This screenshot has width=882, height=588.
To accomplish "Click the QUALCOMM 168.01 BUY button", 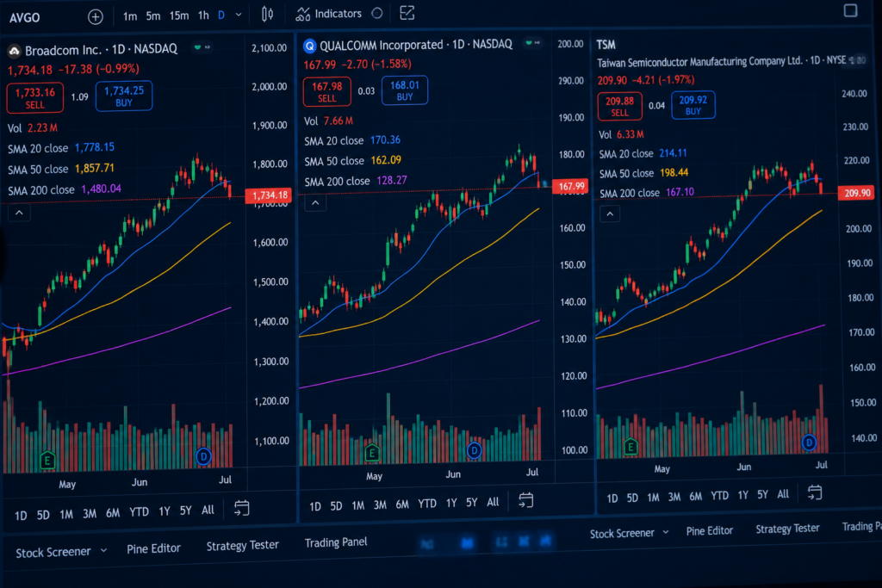I will pos(405,90).
